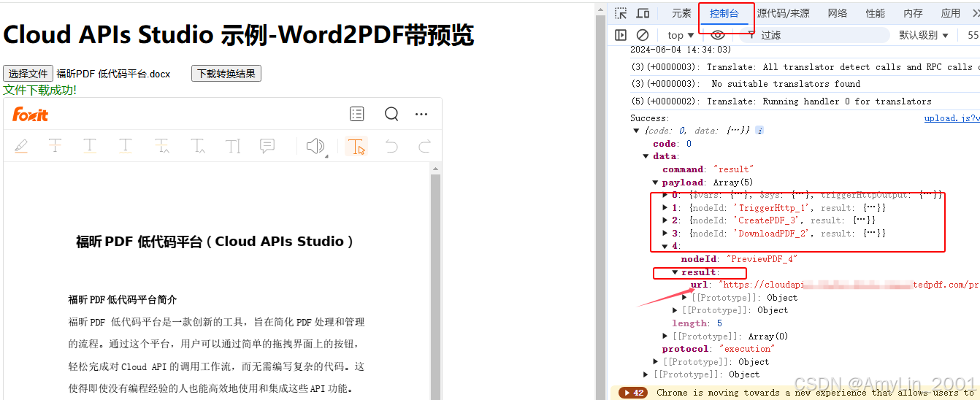The width and height of the screenshot is (980, 400).
Task: Collapse the result node
Action: (675, 272)
